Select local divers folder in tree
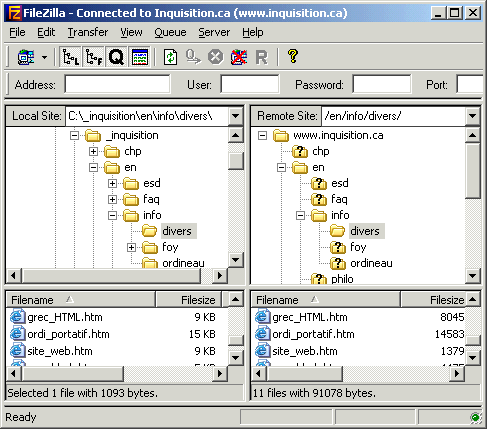 [x=177, y=231]
